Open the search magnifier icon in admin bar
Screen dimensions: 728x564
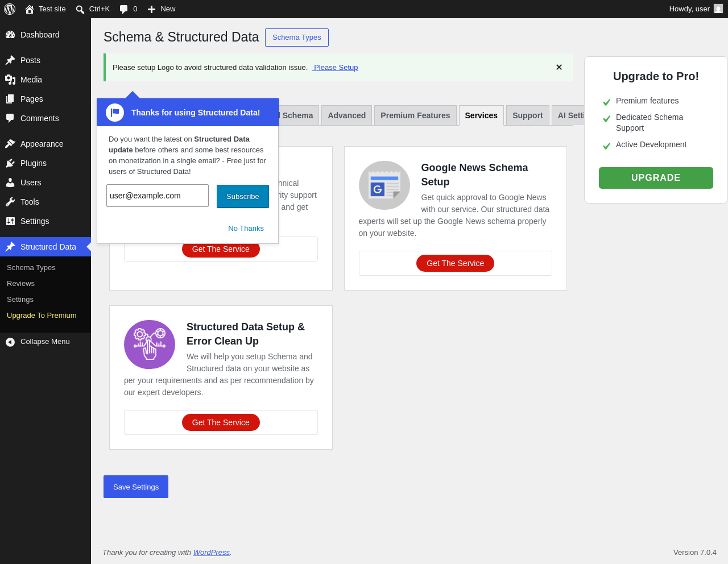point(80,9)
